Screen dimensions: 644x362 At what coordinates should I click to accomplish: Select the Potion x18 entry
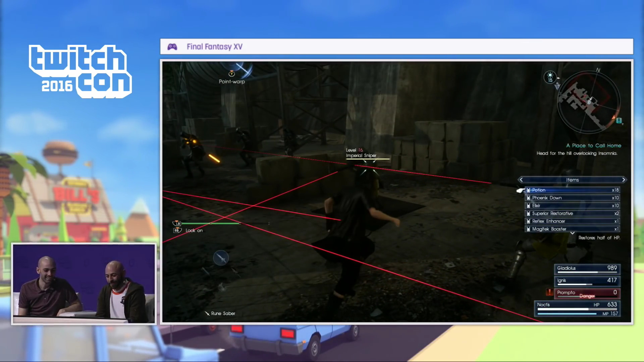[572, 190]
